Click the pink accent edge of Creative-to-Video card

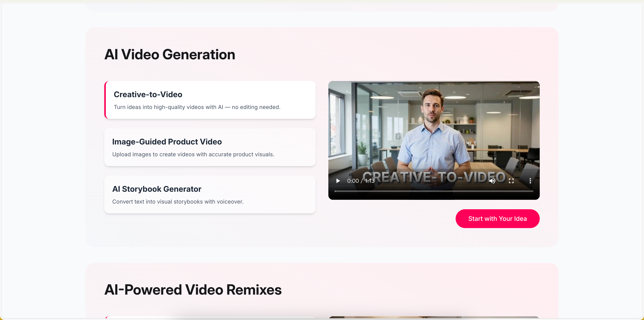click(x=106, y=100)
